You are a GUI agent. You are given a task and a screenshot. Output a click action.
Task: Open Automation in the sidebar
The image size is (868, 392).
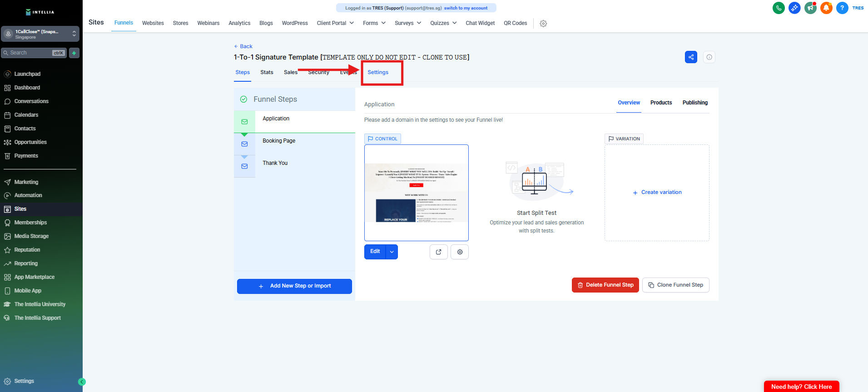click(x=28, y=195)
